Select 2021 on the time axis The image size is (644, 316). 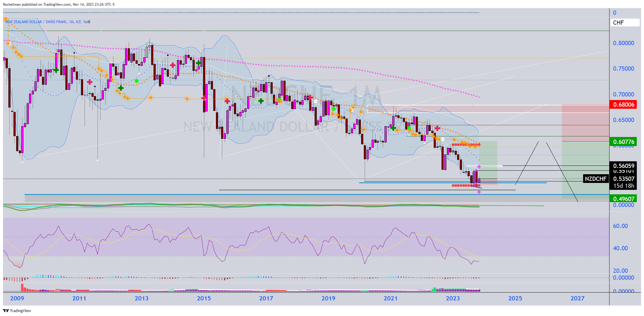(391, 298)
